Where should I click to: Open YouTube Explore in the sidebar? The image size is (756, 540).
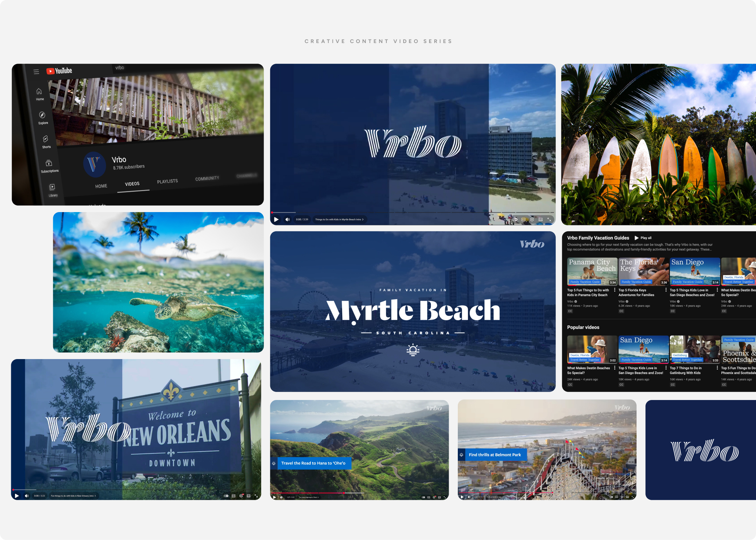(42, 115)
